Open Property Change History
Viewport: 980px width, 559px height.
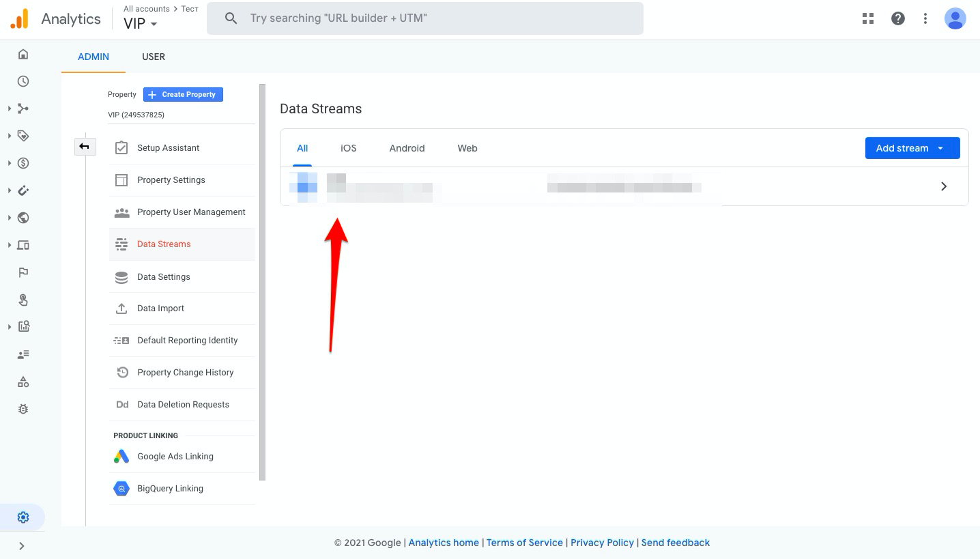point(182,373)
